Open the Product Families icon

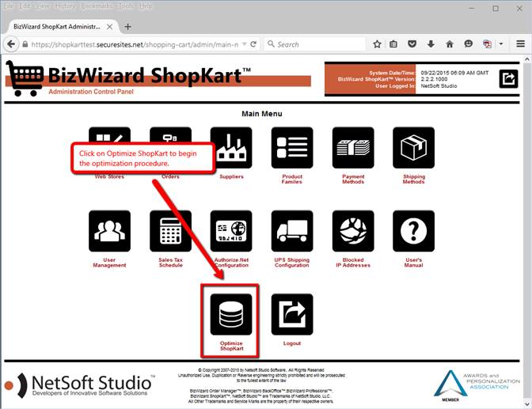[292, 147]
